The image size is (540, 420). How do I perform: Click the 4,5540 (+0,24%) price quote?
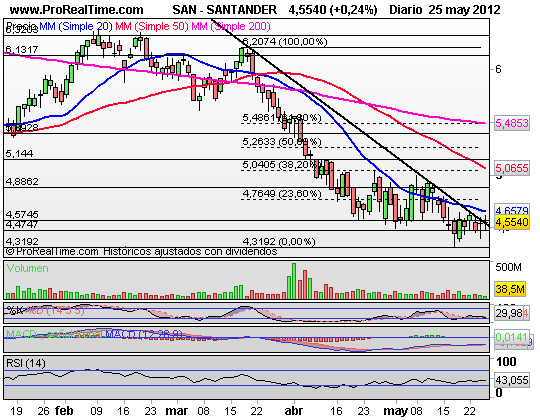point(333,10)
